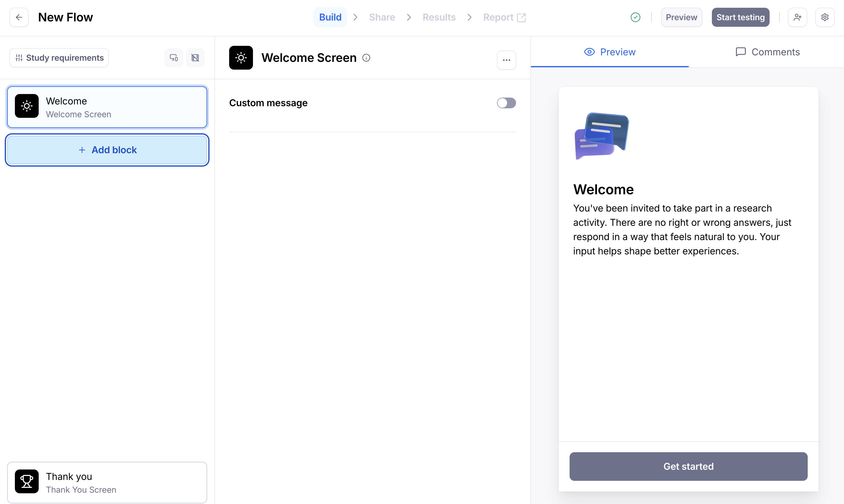Screen dimensions: 844x504
Task: Click the Start testing button
Action: (x=740, y=17)
